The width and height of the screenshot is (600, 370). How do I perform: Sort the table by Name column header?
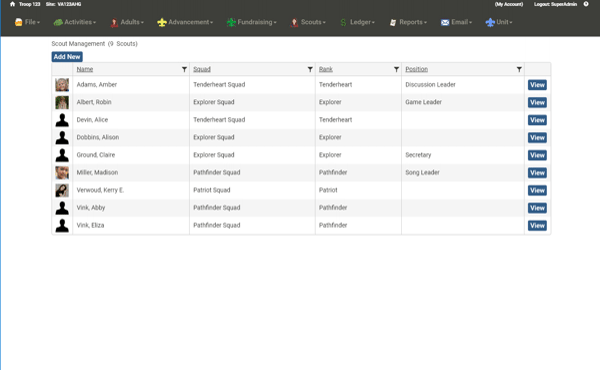point(85,69)
